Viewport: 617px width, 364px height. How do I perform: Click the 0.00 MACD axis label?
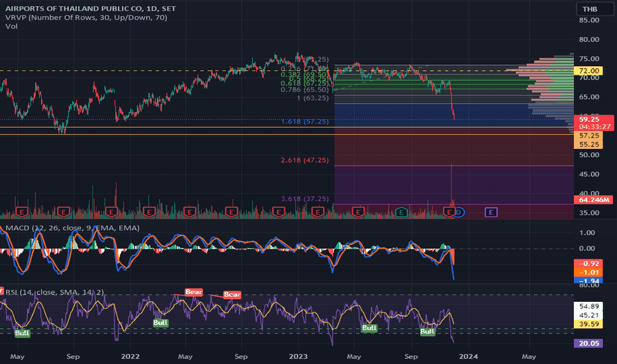pyautogui.click(x=587, y=248)
